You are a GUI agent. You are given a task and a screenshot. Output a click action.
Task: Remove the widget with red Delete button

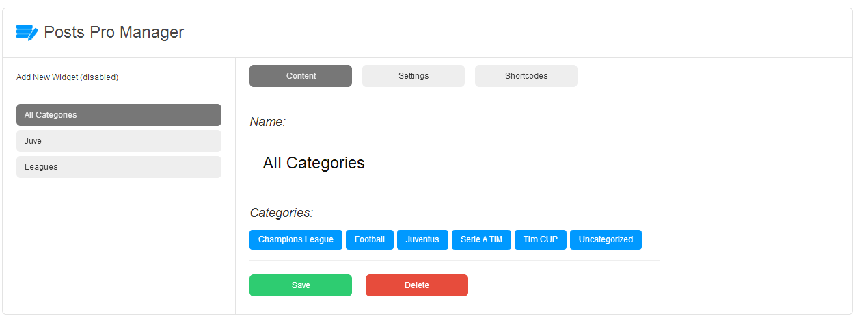(417, 285)
